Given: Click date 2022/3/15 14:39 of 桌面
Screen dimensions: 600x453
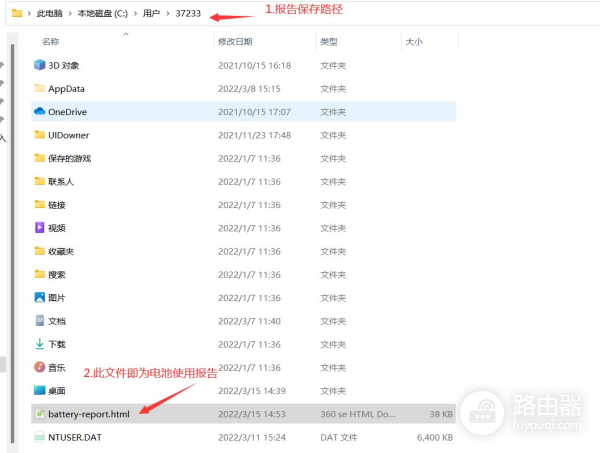Looking at the screenshot, I should click(252, 391).
